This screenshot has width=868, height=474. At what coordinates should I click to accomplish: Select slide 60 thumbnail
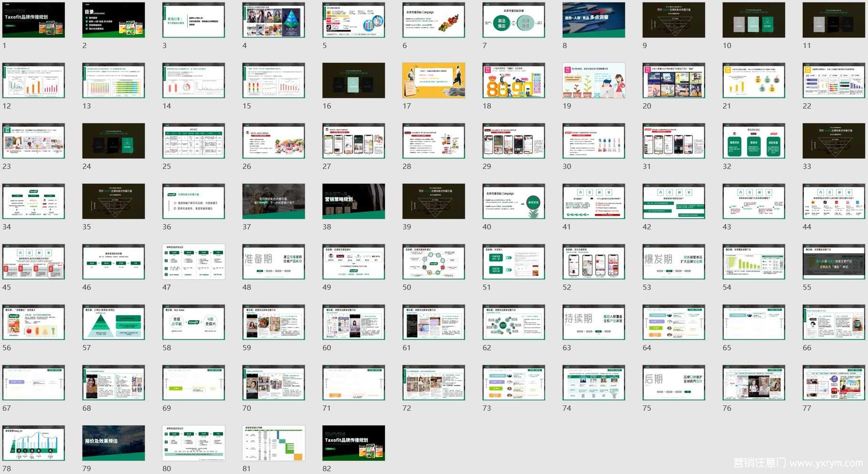[353, 322]
